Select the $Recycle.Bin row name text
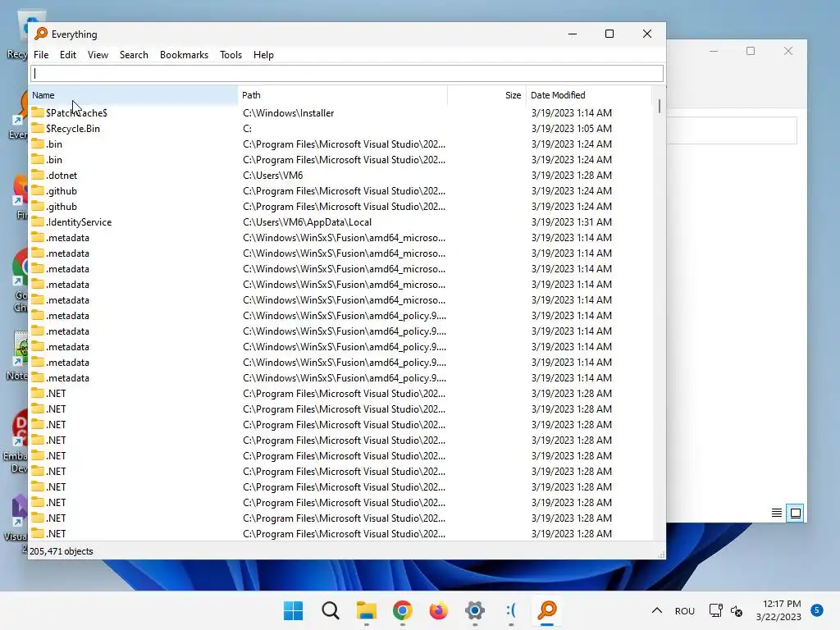 click(73, 129)
